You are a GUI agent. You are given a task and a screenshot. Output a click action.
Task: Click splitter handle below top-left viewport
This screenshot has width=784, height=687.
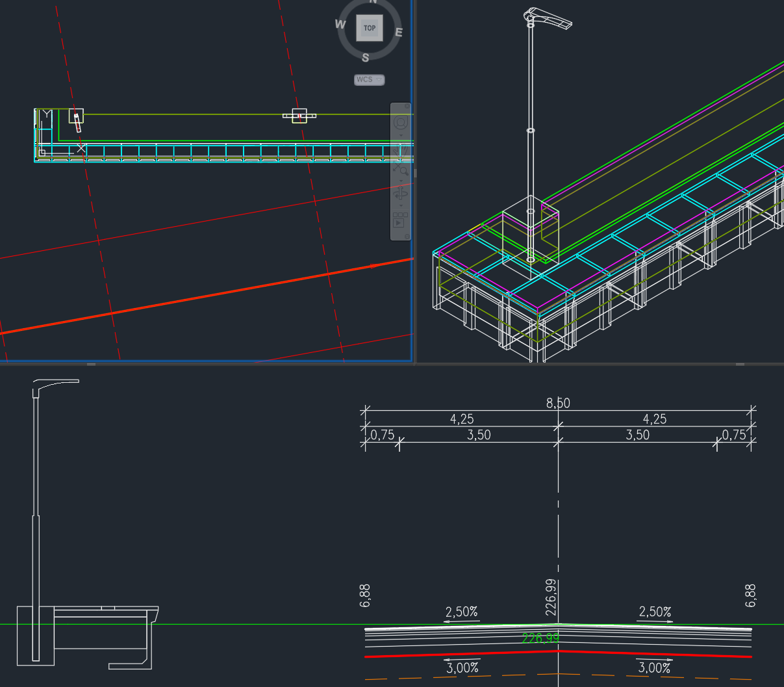point(91,364)
